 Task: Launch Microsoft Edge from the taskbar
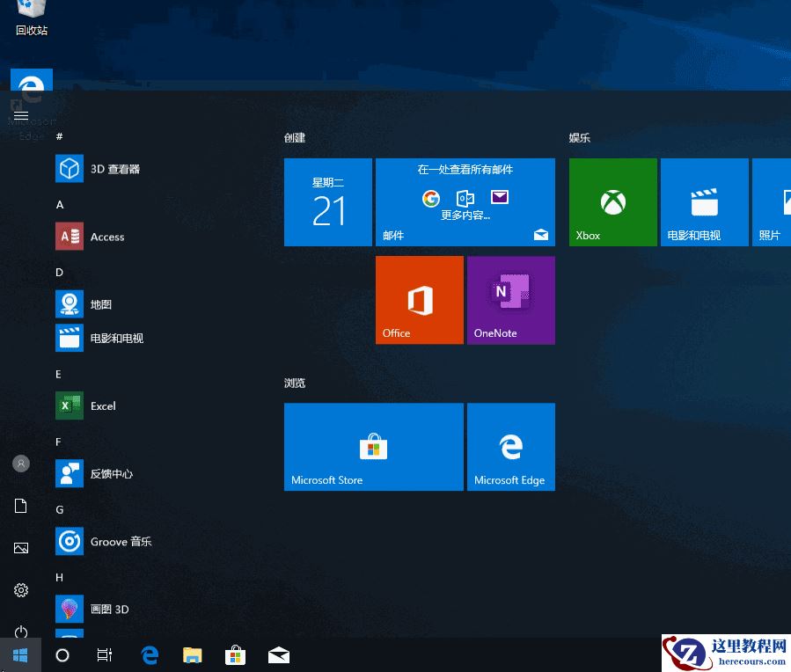click(x=149, y=654)
